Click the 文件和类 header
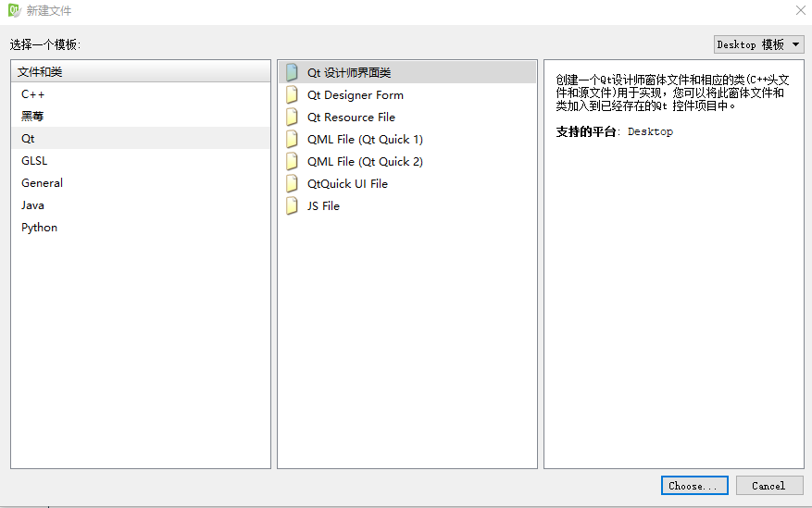The height and width of the screenshot is (508, 812). coord(141,71)
